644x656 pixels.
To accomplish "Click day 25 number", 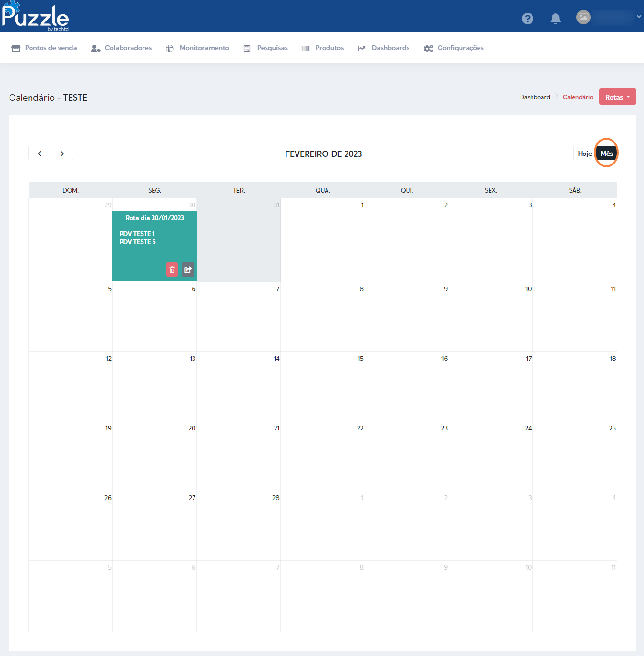I will click(x=612, y=428).
